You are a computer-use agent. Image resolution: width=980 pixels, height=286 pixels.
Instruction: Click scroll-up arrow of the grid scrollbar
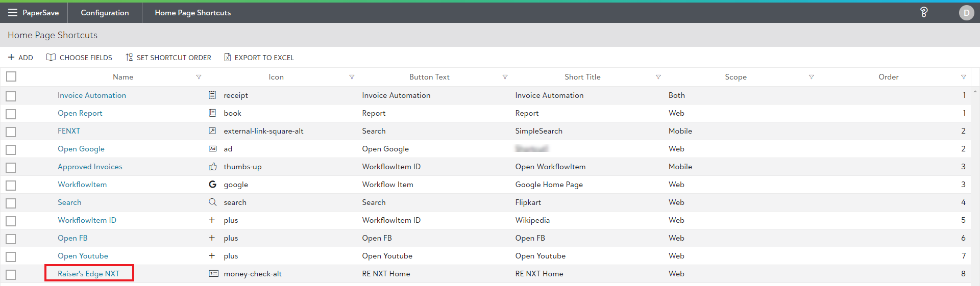[x=975, y=92]
